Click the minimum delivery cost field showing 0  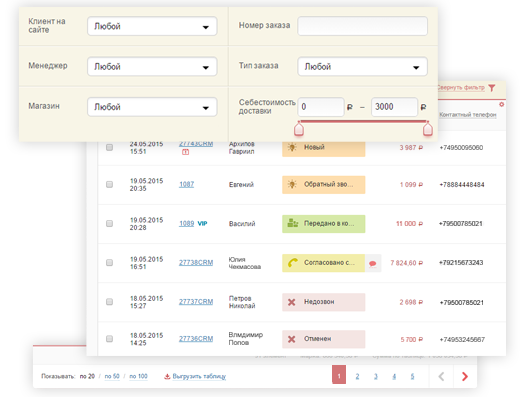[321, 107]
